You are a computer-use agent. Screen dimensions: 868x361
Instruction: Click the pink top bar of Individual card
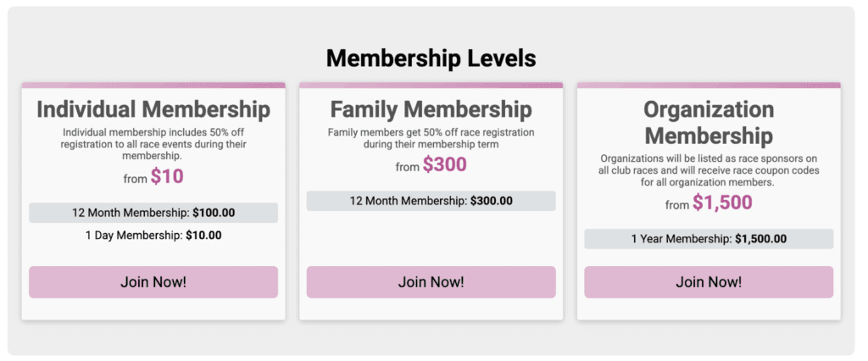[153, 85]
